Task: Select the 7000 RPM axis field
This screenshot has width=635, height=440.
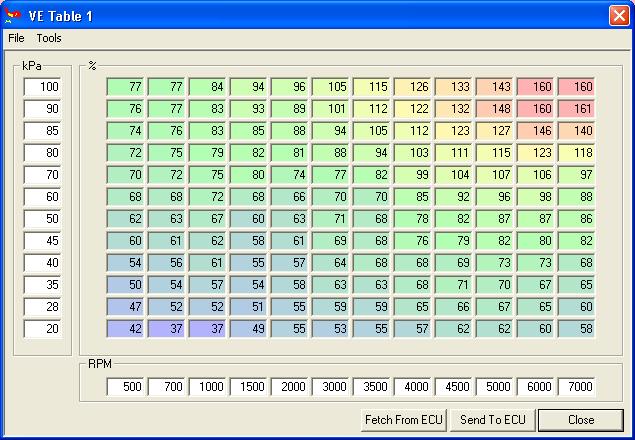Action: click(x=577, y=387)
